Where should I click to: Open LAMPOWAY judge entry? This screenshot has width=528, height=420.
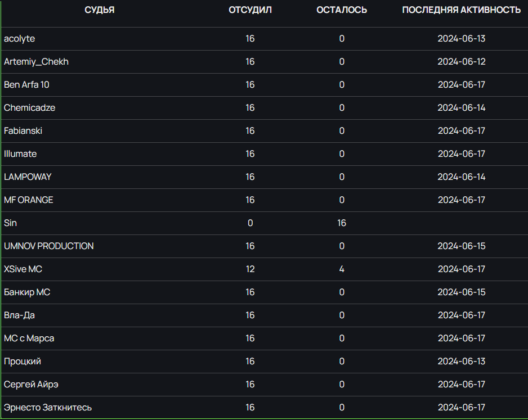(28, 177)
